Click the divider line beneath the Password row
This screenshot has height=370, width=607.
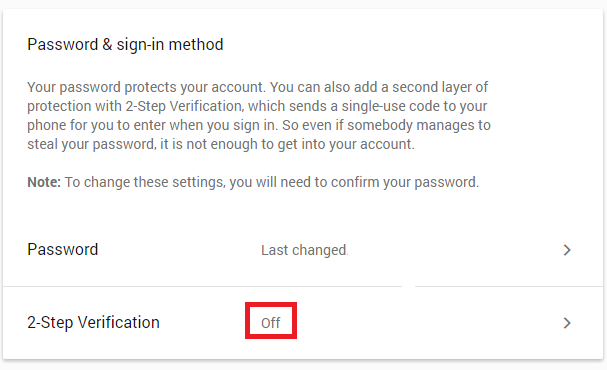[x=303, y=286]
